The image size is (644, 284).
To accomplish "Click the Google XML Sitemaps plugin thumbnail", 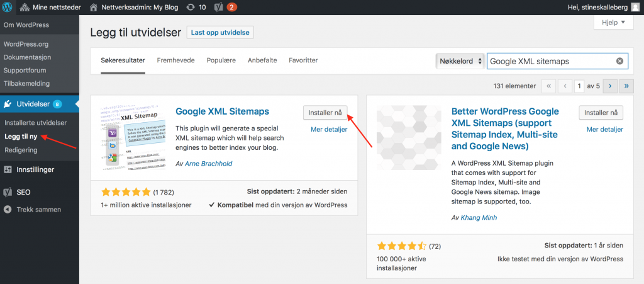I will [133, 137].
